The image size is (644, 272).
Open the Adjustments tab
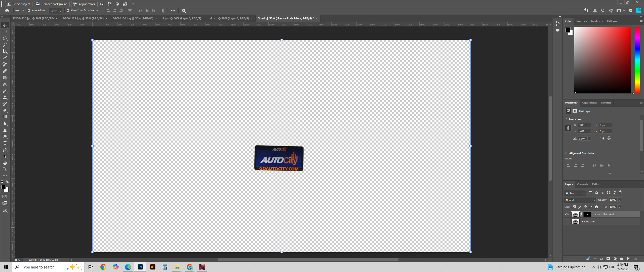pyautogui.click(x=589, y=103)
